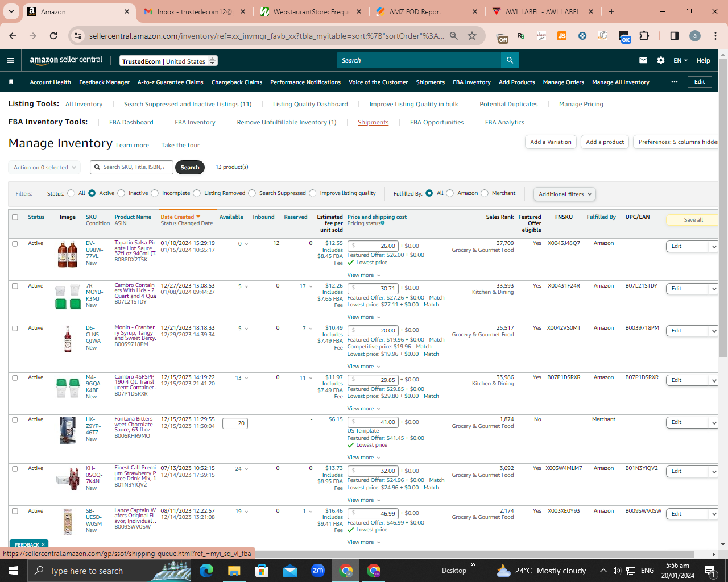Viewport: 728px width, 582px height.
Task: Open the EN language dropdown
Action: 680,60
